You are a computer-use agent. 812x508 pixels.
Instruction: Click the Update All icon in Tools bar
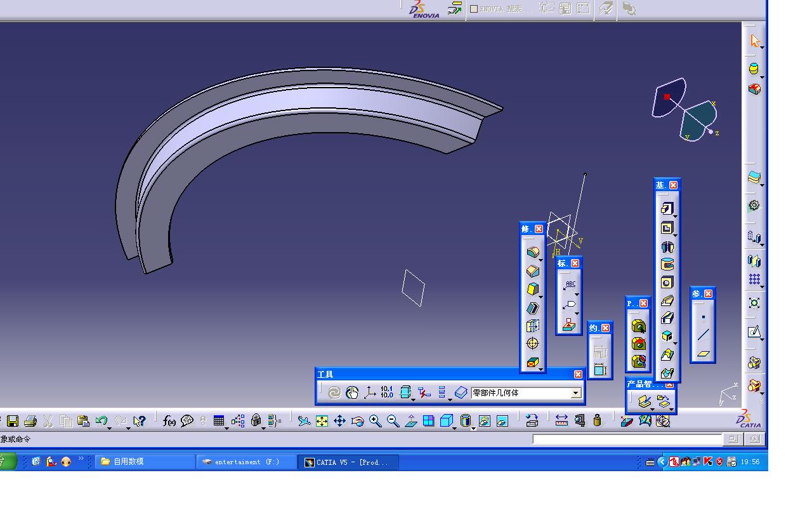[x=334, y=393]
